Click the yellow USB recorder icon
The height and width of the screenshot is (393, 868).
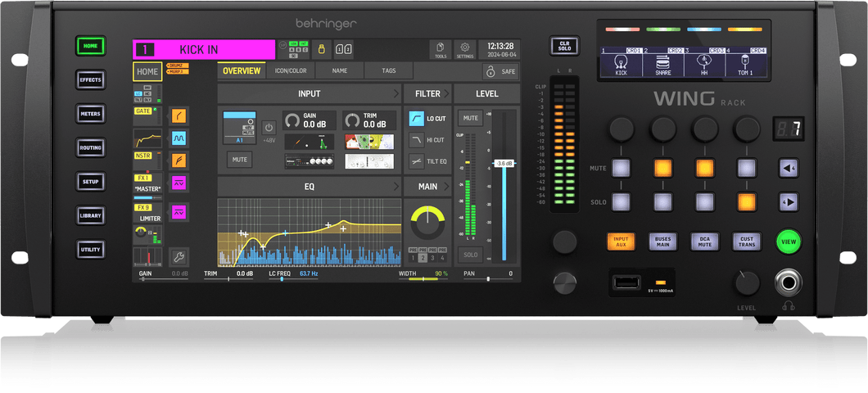322,49
